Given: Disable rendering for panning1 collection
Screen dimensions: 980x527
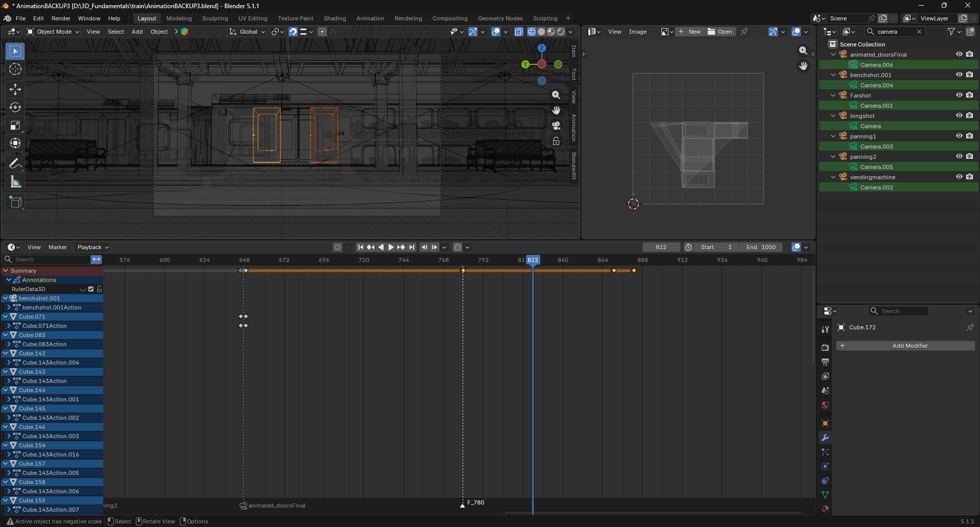Looking at the screenshot, I should 969,136.
